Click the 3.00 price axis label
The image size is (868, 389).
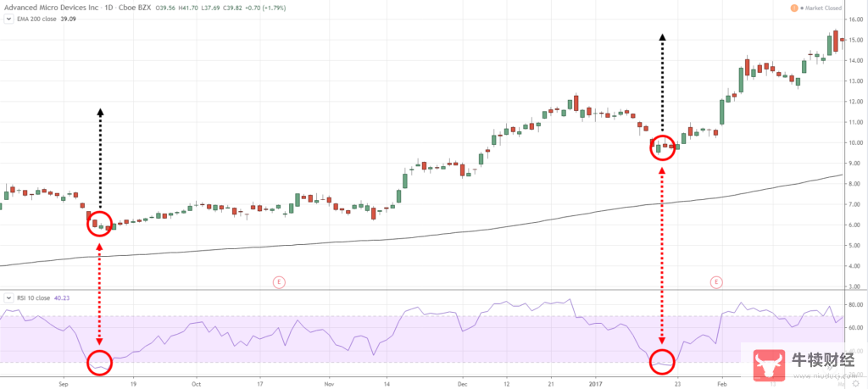(x=856, y=286)
